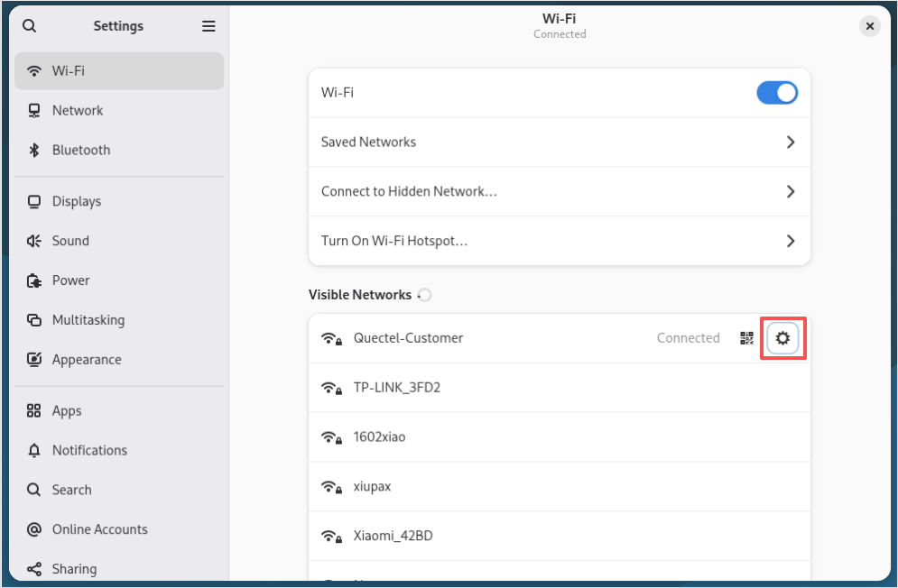Screen dimensions: 898x588
Task: Click the search icon in Settings header
Action: click(30, 26)
